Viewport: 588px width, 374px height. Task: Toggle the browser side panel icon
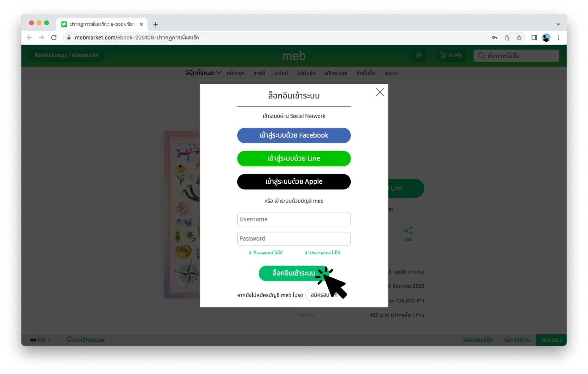(534, 38)
